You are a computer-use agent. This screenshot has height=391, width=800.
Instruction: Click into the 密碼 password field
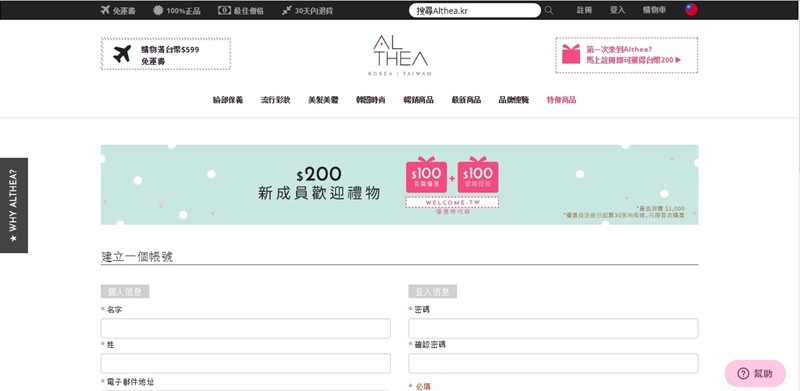553,328
